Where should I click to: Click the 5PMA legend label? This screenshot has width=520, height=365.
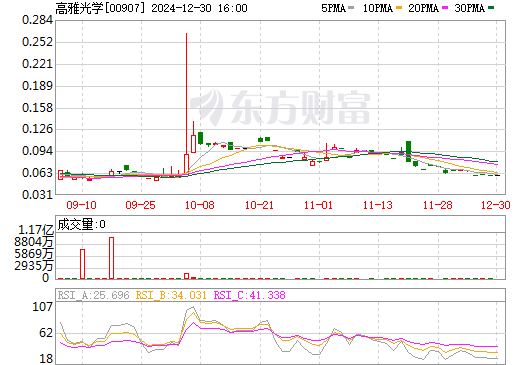(x=333, y=8)
